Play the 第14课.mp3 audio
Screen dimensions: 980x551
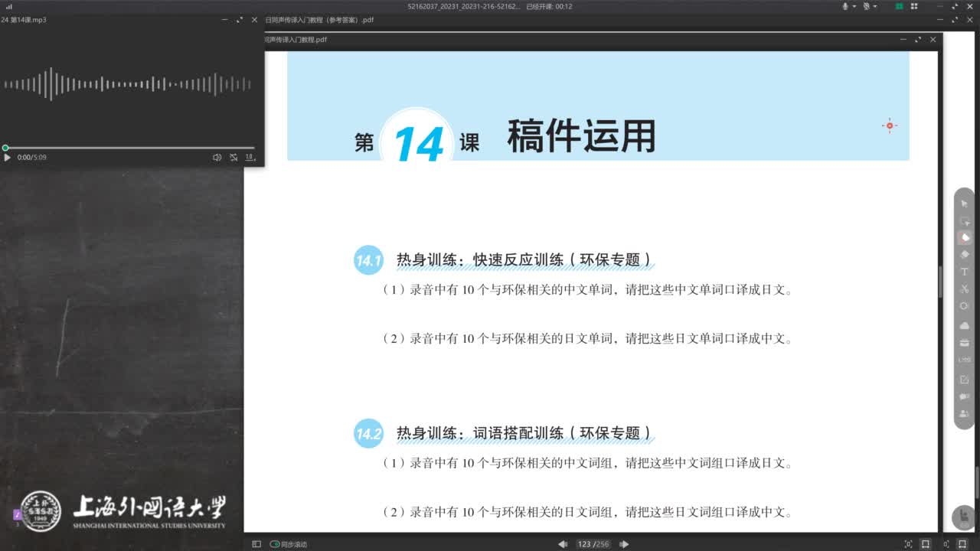coord(7,158)
